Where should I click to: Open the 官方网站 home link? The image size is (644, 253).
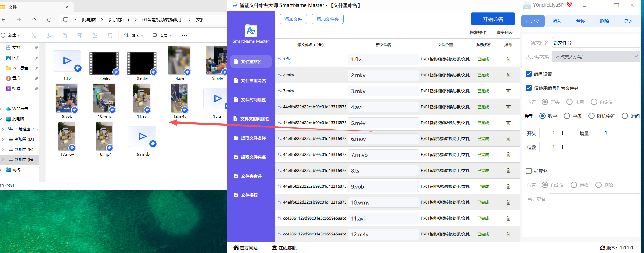pyautogui.click(x=246, y=248)
